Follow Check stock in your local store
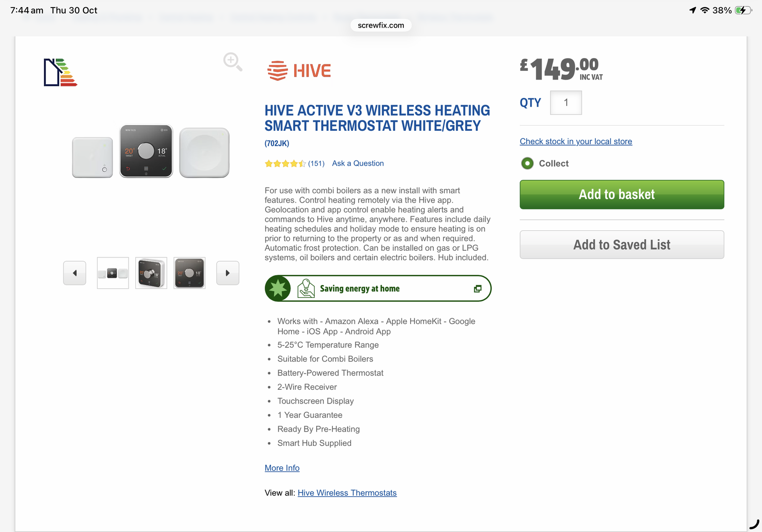 click(576, 141)
